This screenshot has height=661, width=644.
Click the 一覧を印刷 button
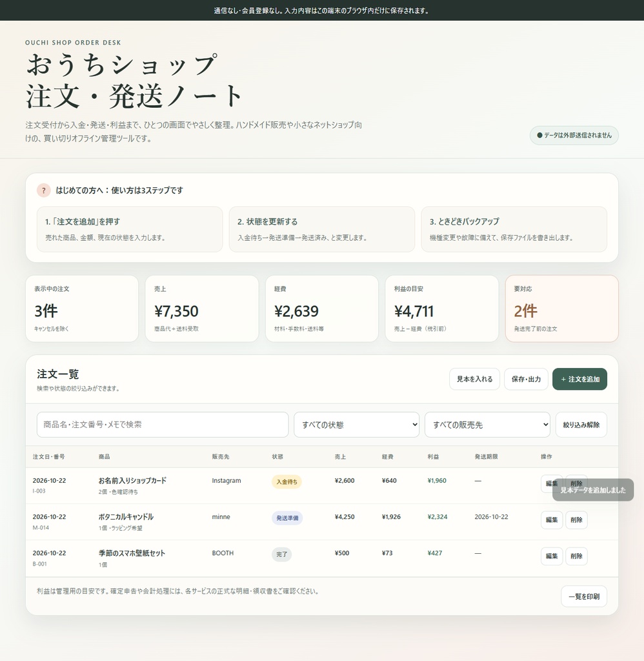tap(584, 596)
